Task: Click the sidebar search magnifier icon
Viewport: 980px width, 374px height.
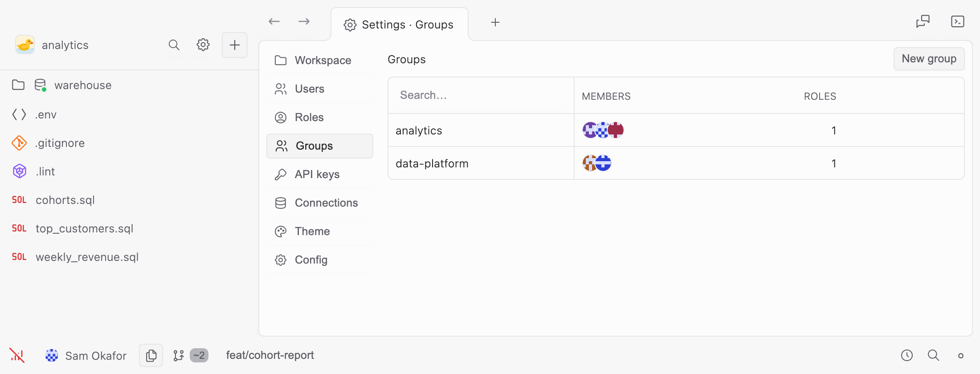Action: point(174,45)
